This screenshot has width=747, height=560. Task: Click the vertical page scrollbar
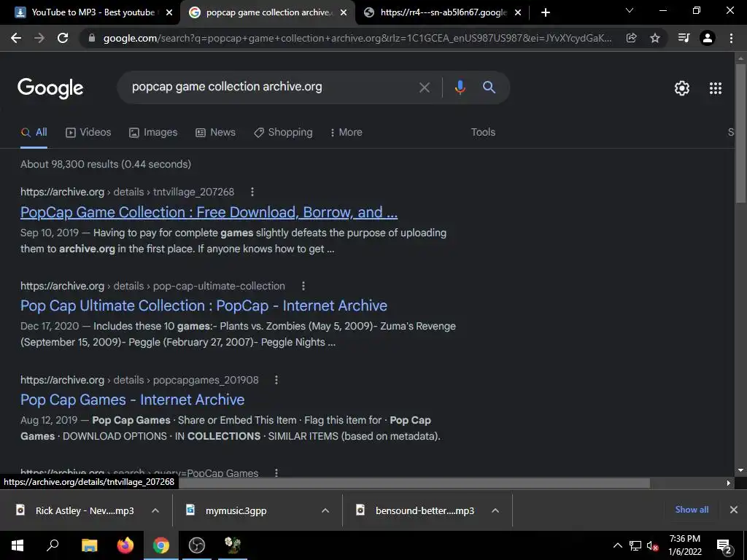click(x=740, y=133)
